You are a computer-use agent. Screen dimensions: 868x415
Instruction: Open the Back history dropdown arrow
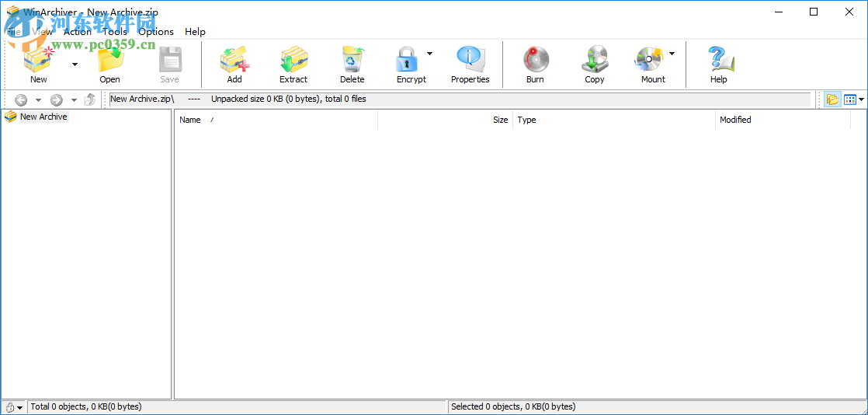pyautogui.click(x=38, y=100)
